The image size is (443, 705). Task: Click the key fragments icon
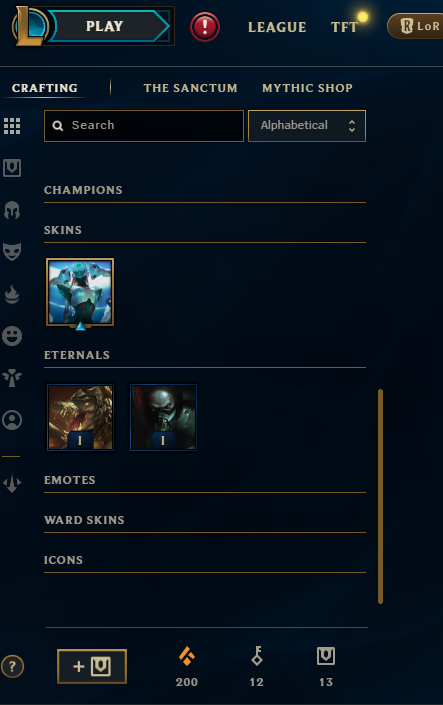(257, 656)
